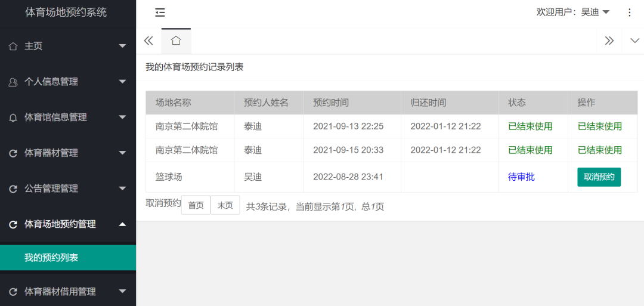Image resolution: width=644 pixels, height=306 pixels.
Task: Go to the 首页 pagination button
Action: click(x=196, y=205)
